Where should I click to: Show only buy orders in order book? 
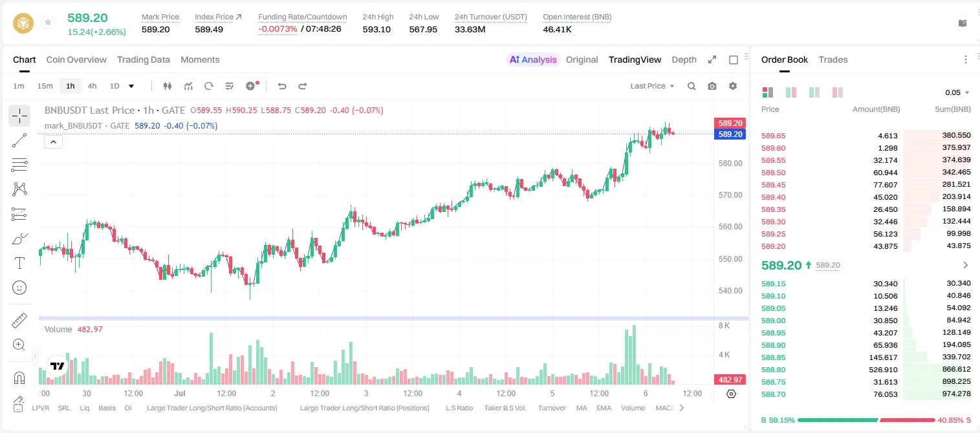[x=814, y=92]
